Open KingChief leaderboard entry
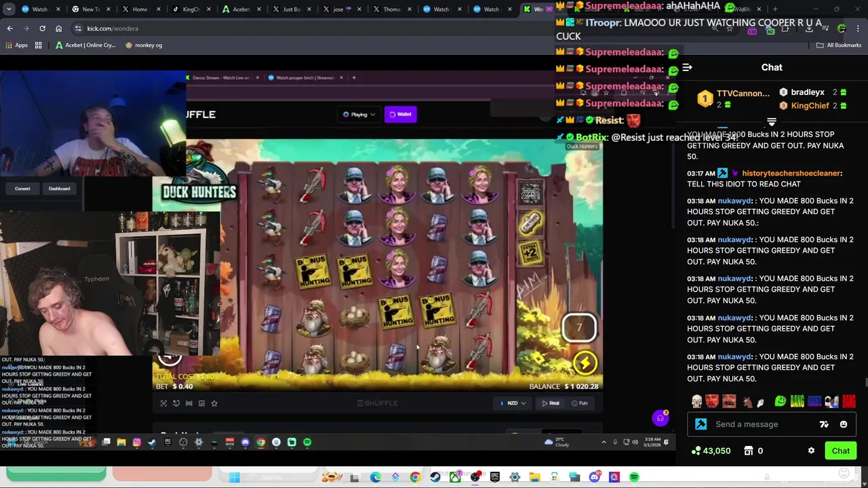868x488 pixels. [812, 106]
